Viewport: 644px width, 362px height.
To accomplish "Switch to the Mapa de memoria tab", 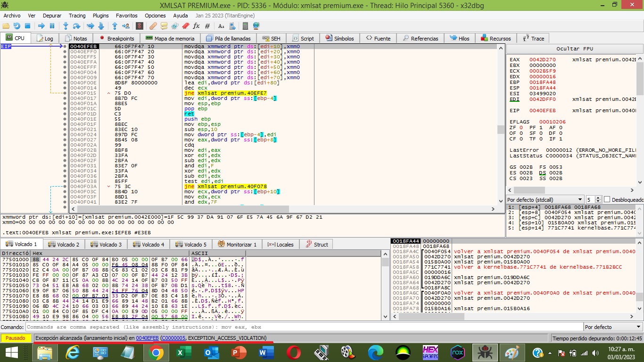I will [x=170, y=38].
